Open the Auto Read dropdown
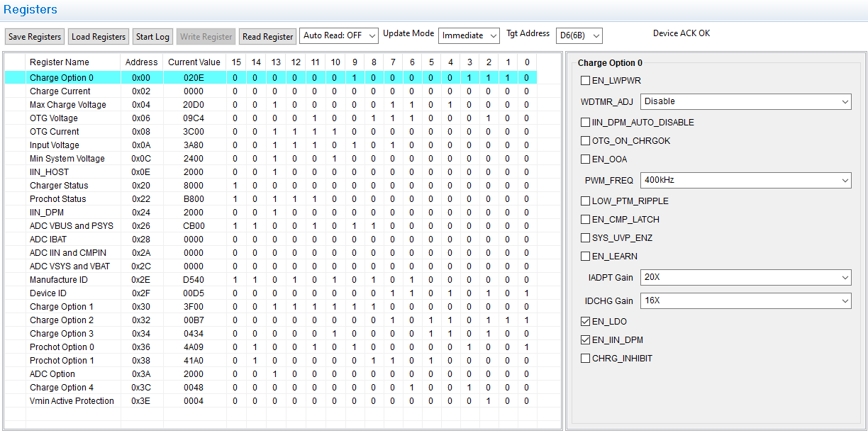 (x=339, y=35)
